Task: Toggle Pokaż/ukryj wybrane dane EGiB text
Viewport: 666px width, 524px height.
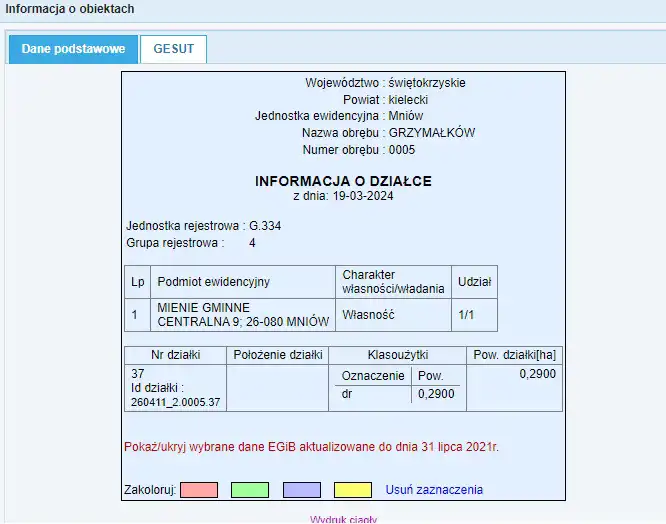Action: click(x=311, y=447)
